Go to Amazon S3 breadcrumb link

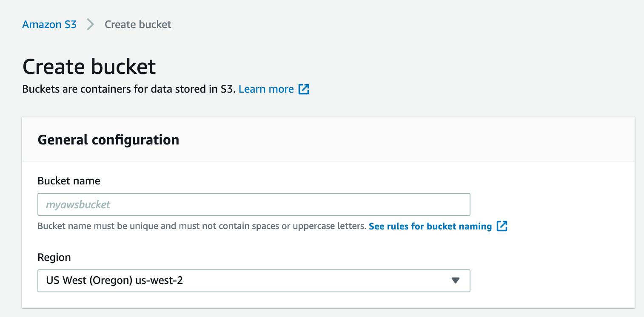pyautogui.click(x=49, y=25)
